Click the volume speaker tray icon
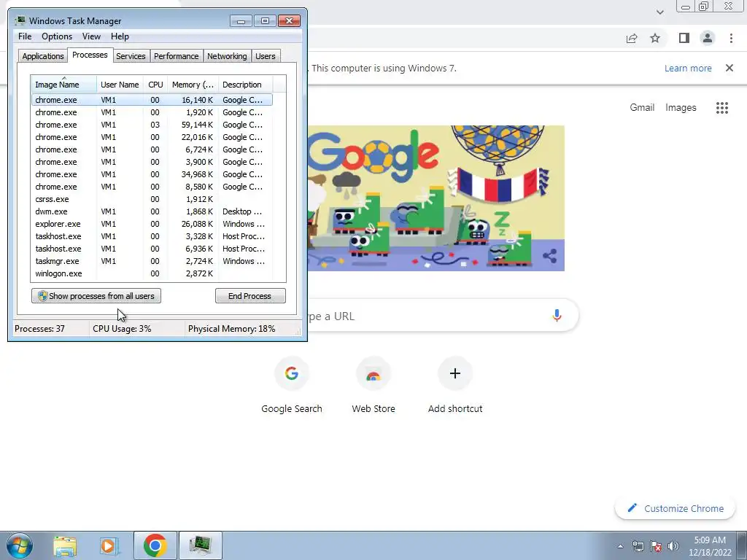The image size is (747, 560). (673, 546)
